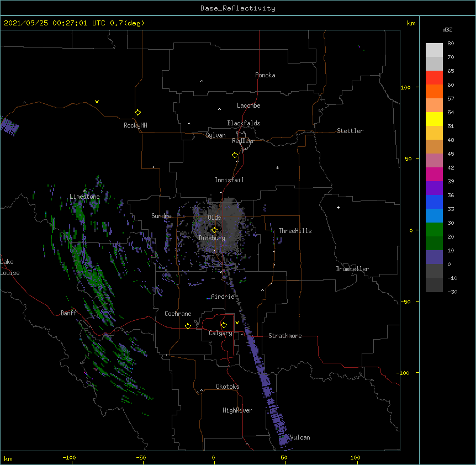Click the Strathmore label

[285, 336]
